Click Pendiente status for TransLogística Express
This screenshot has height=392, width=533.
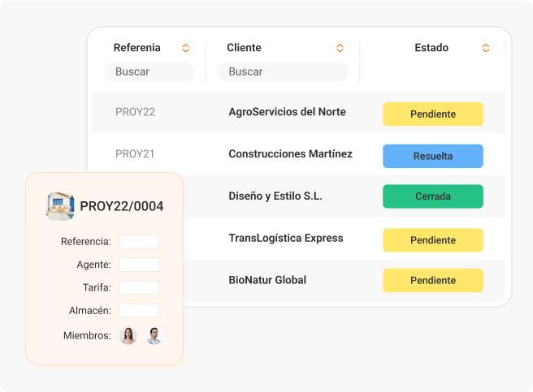(432, 240)
